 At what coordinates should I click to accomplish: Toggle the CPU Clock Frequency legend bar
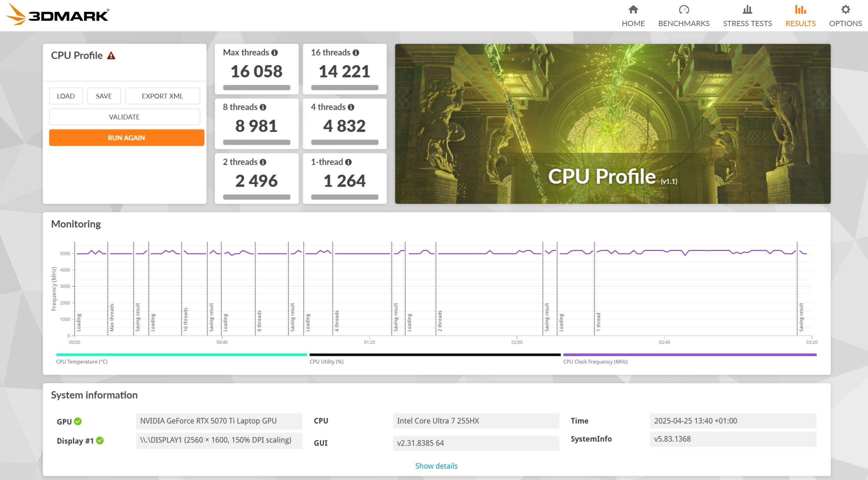coord(690,355)
